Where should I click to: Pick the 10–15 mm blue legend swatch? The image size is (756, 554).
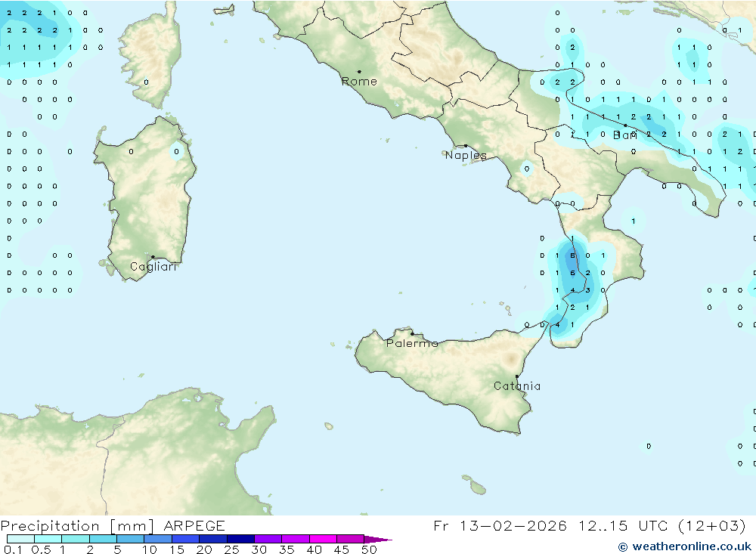158,540
